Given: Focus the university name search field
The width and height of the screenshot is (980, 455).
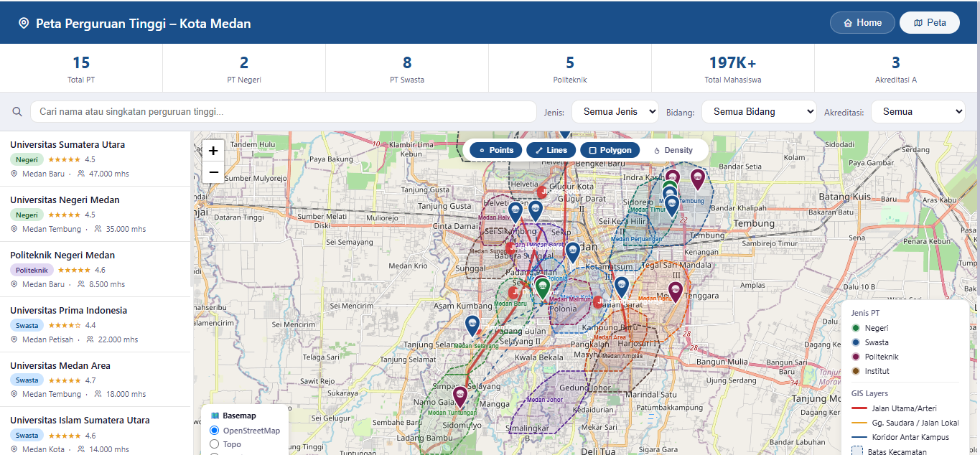Looking at the screenshot, I should (x=284, y=112).
